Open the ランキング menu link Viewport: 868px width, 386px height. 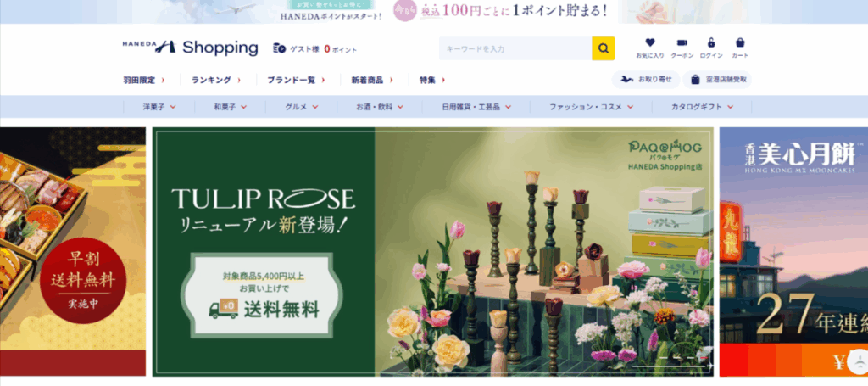coord(216,80)
